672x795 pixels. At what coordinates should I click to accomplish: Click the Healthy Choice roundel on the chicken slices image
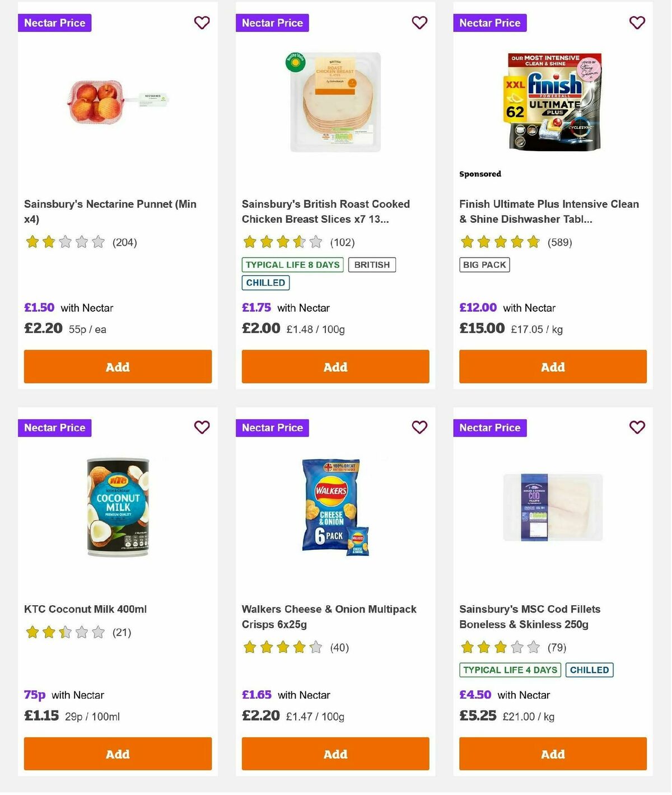(295, 63)
